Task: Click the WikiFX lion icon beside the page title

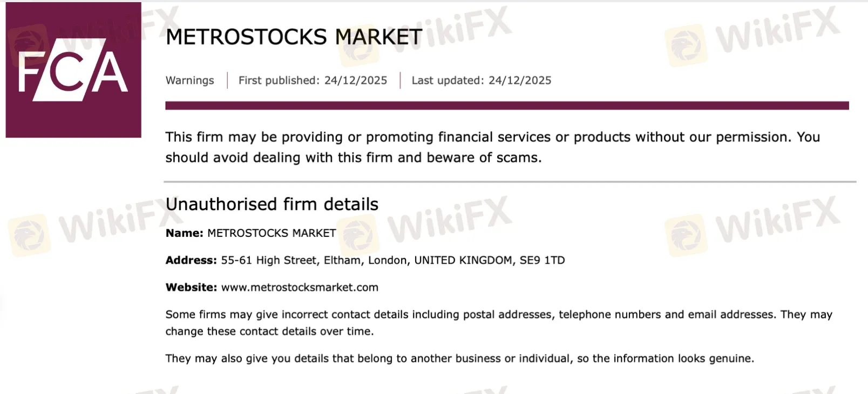Action: tap(358, 45)
